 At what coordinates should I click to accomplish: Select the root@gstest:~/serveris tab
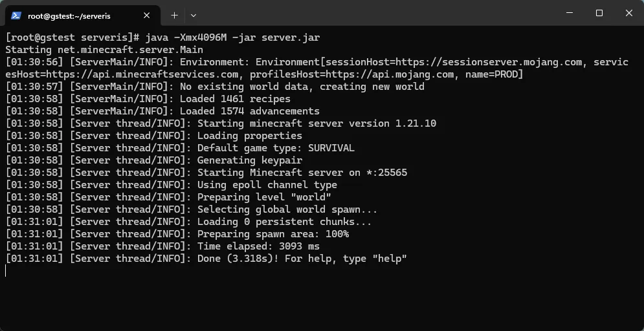pos(83,16)
